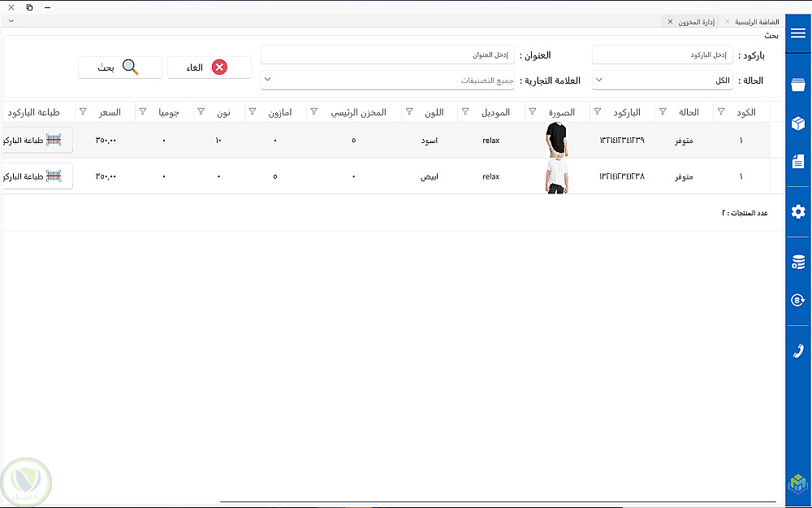Select متوفر cell in the اسود row
The image size is (812, 508).
[x=684, y=141]
